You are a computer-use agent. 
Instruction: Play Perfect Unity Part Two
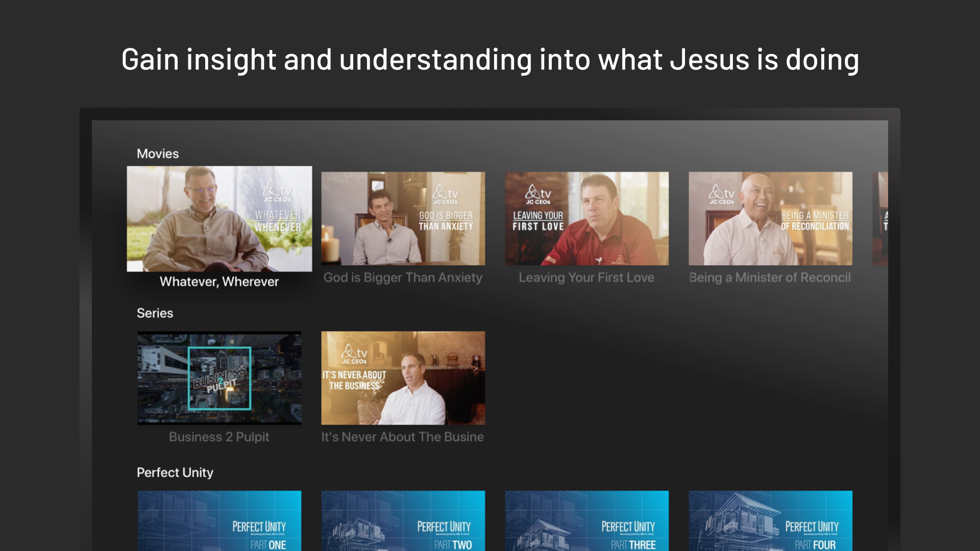point(403,520)
